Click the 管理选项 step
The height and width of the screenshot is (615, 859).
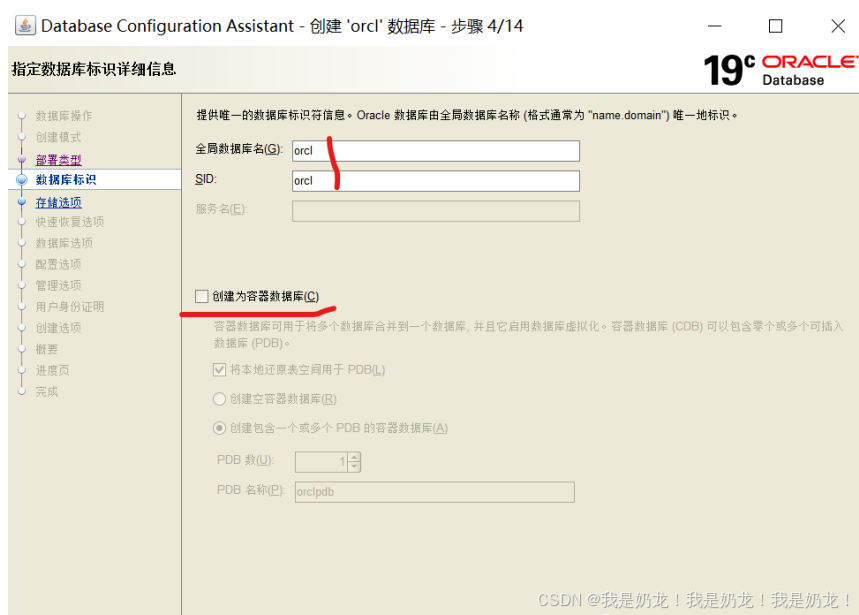[x=59, y=285]
